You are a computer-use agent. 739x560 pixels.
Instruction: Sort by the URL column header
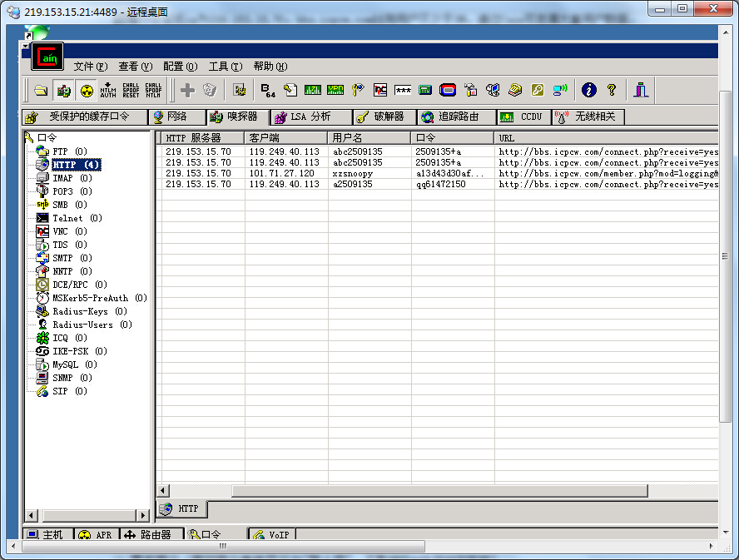pyautogui.click(x=606, y=137)
